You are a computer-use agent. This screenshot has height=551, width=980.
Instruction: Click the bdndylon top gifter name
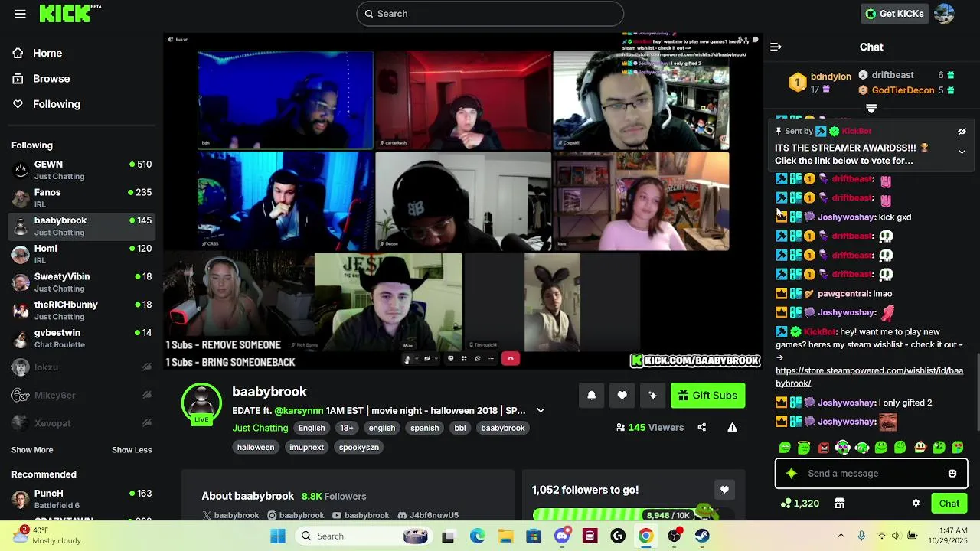coord(831,77)
